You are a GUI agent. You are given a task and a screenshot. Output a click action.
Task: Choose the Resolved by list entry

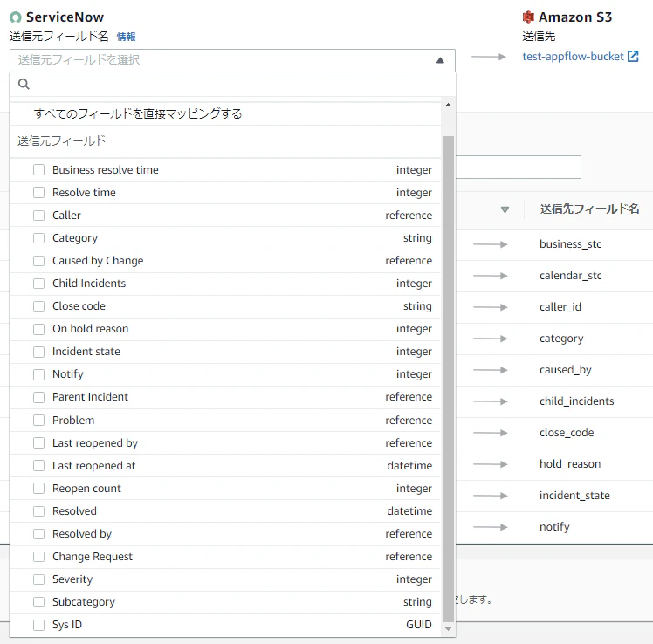(x=225, y=534)
